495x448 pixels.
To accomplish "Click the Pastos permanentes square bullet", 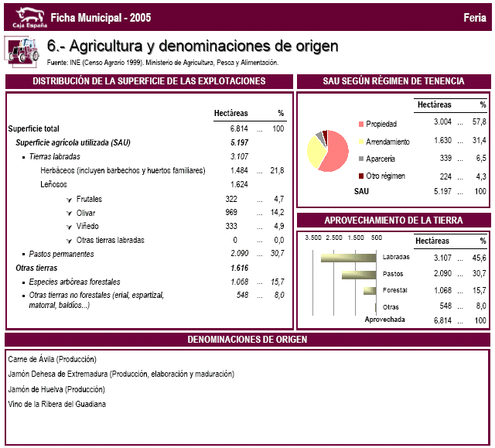I will 24,255.
